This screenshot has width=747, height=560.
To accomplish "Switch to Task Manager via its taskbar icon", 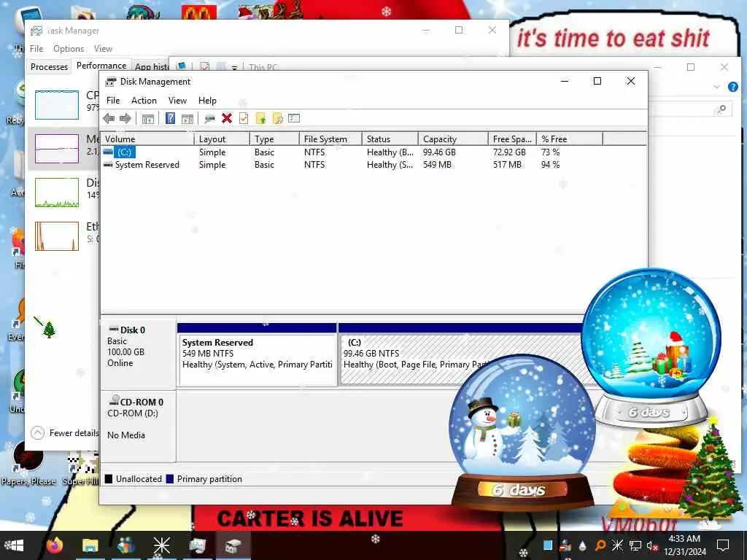I will tap(197, 545).
